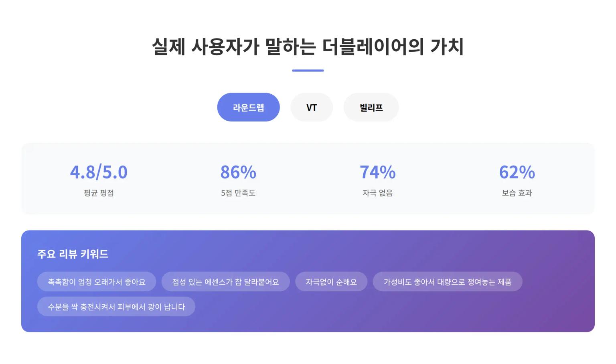The height and width of the screenshot is (364, 616).
Task: Select the 86% five-point satisfaction stat
Action: click(237, 172)
